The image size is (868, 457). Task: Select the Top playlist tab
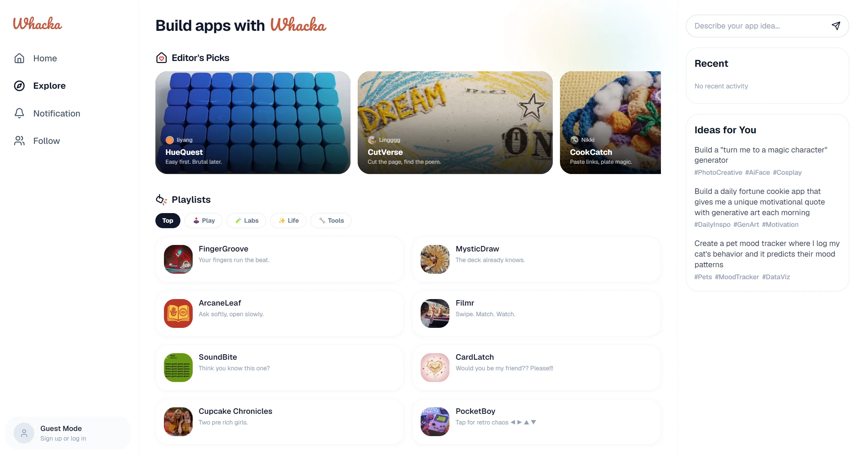pos(168,221)
